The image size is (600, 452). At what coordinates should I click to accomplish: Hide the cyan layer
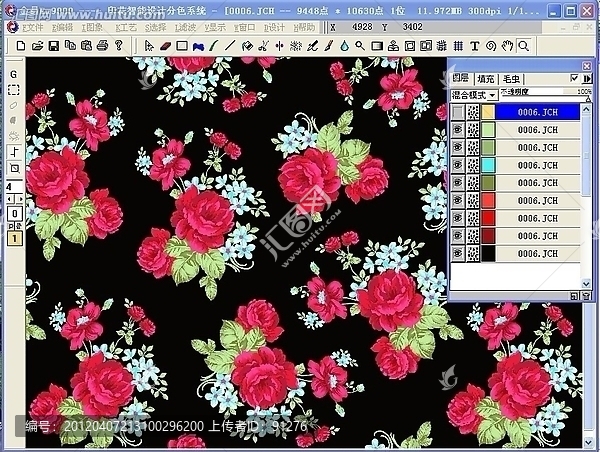(x=457, y=165)
